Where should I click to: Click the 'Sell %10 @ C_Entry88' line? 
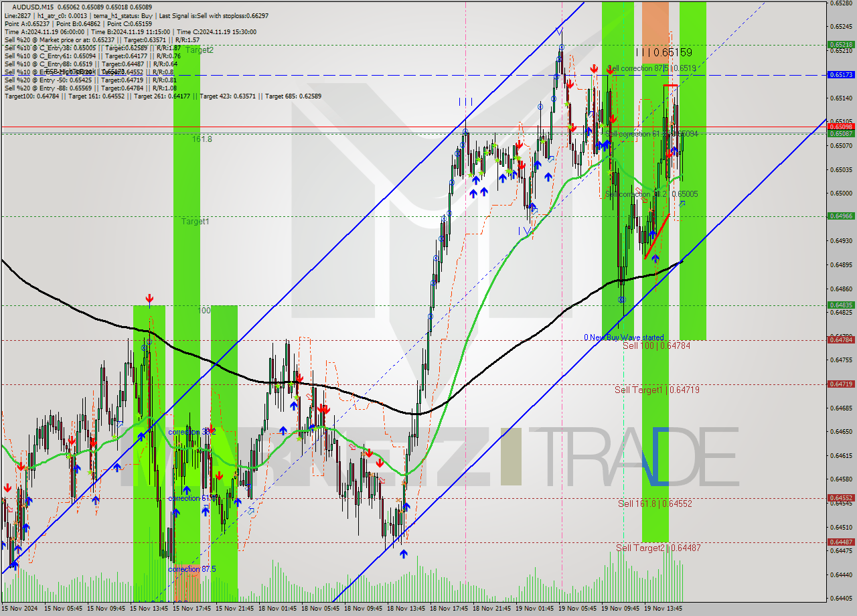click(x=91, y=64)
